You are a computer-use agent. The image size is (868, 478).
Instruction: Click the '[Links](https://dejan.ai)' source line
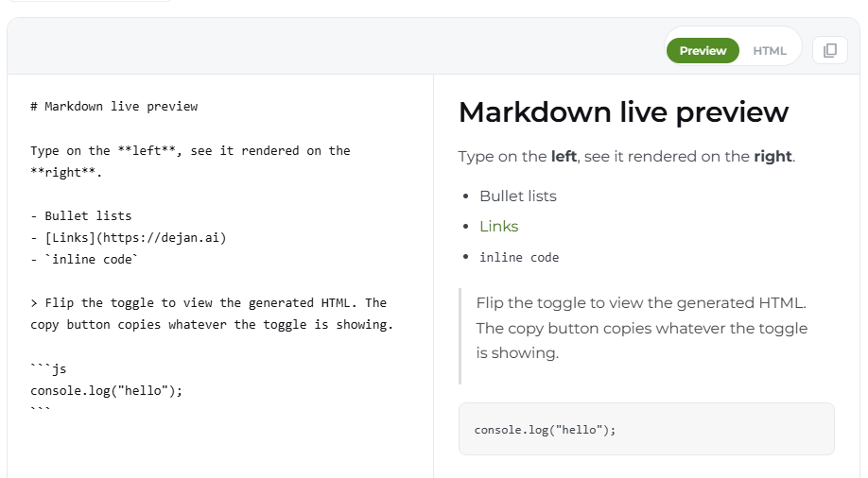129,238
